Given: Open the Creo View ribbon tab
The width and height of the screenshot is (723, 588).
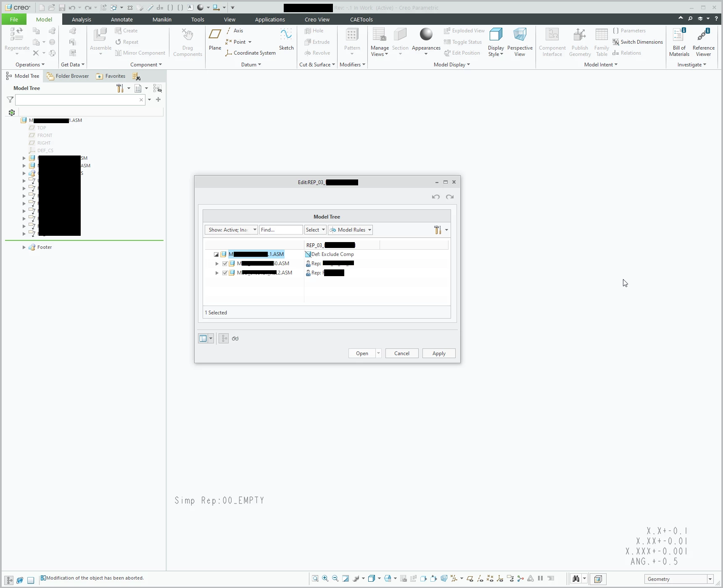Looking at the screenshot, I should pos(317,19).
